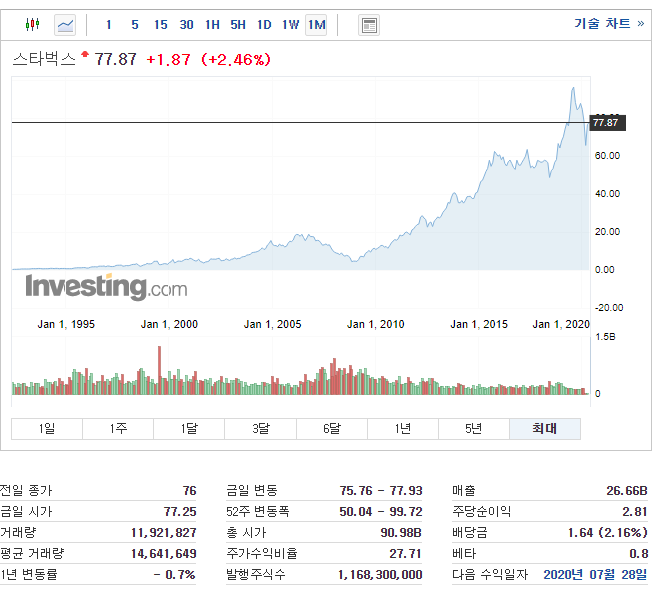Click the 스타벅스 stock name
The height and width of the screenshot is (595, 655).
click(44, 59)
